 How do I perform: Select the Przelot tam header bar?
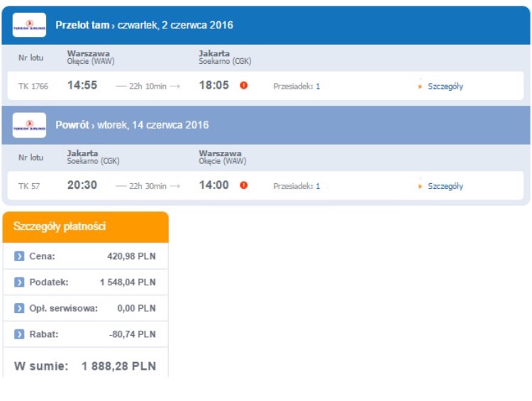[x=266, y=25]
